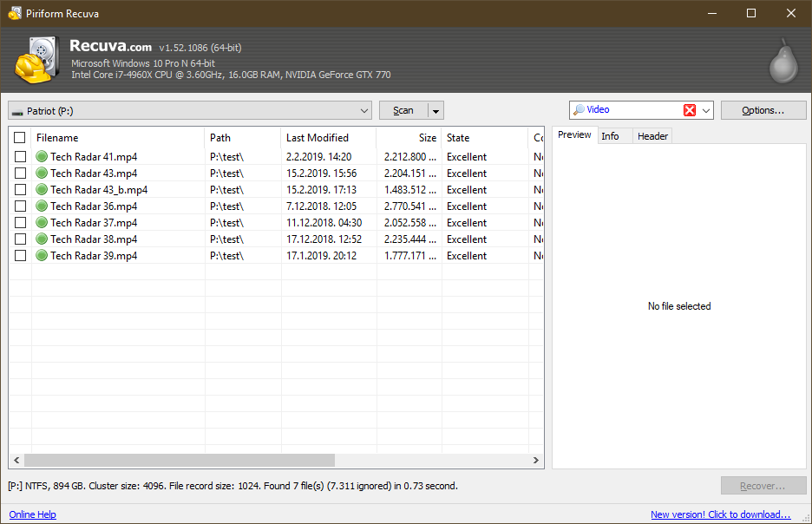812x524 pixels.
Task: Minimize the Piriform Recuva window
Action: (x=712, y=14)
